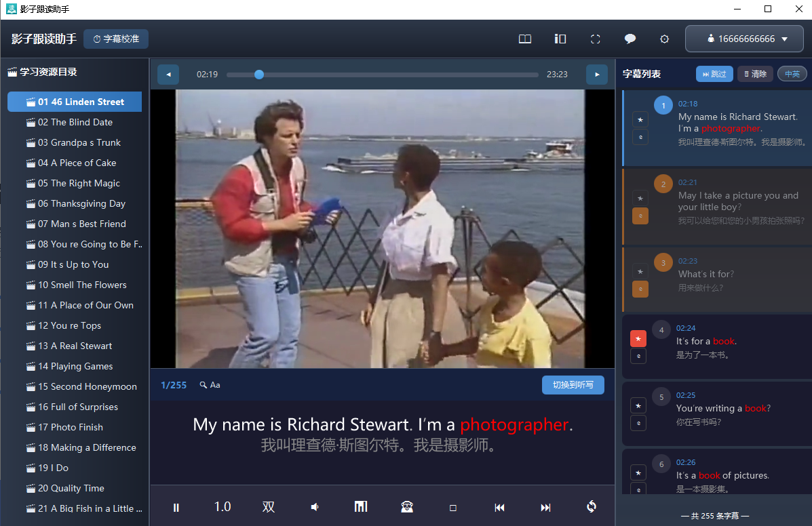Pause the video playback
This screenshot has height=526, width=812.
point(176,508)
